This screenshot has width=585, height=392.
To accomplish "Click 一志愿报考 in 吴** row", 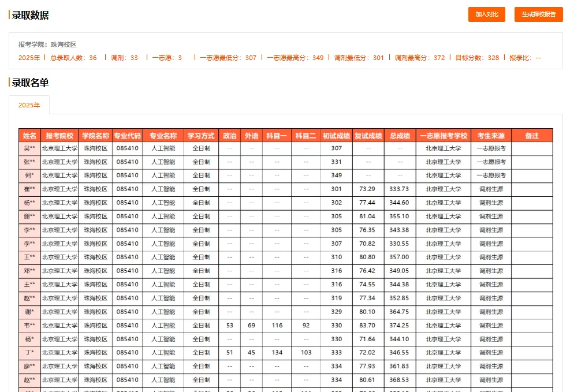I will [491, 148].
